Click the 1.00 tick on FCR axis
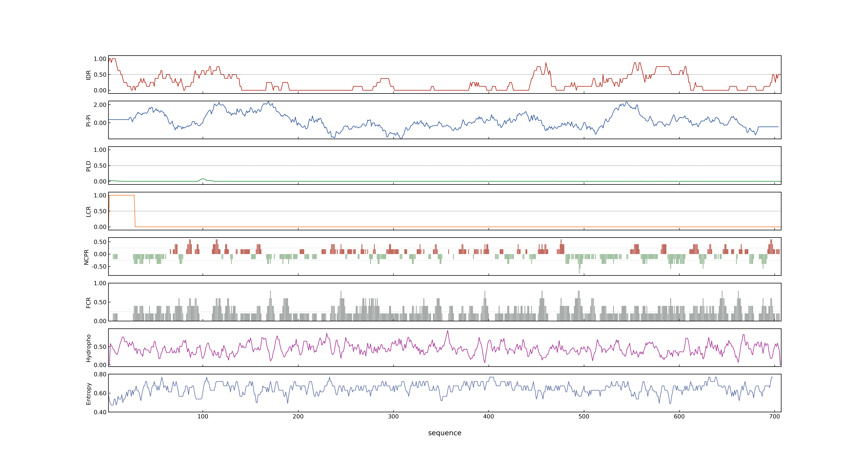The image size is (868, 463). click(x=100, y=283)
